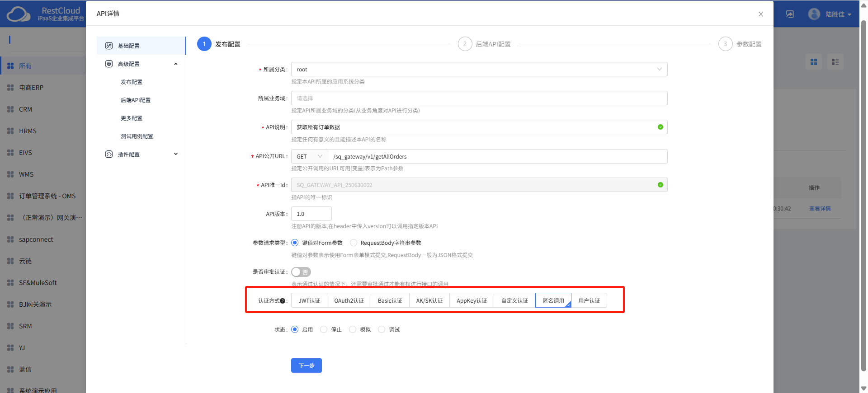Select RequestBody字符串参数 radio option
Screen dimensions: 868x393
(354, 243)
